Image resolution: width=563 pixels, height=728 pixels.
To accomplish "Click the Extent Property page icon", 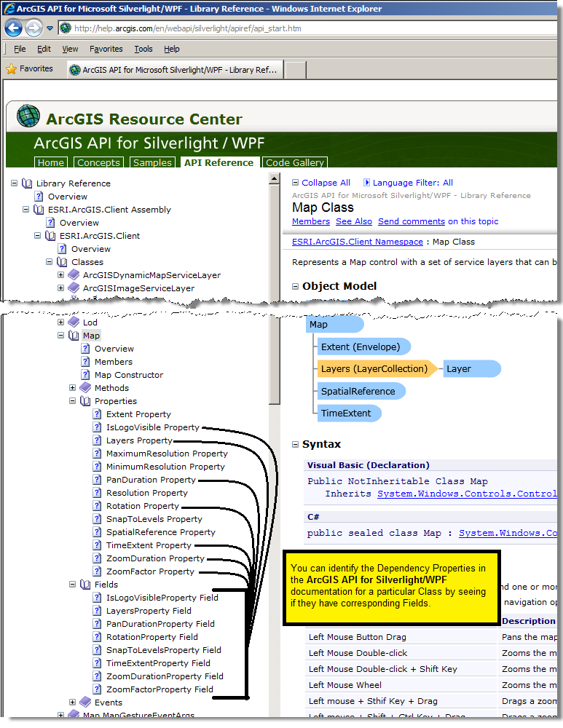I will (97, 414).
